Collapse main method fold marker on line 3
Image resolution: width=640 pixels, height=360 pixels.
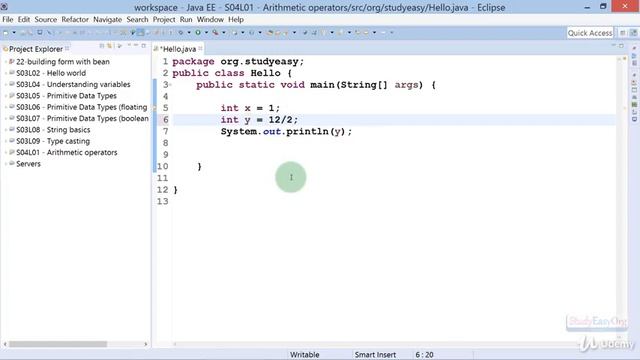coord(170,85)
